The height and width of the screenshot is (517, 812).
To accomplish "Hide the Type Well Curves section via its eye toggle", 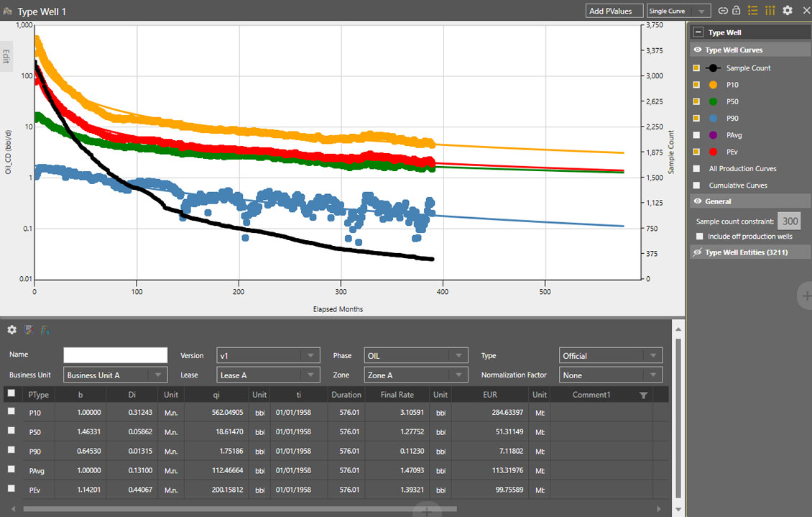I will point(696,49).
